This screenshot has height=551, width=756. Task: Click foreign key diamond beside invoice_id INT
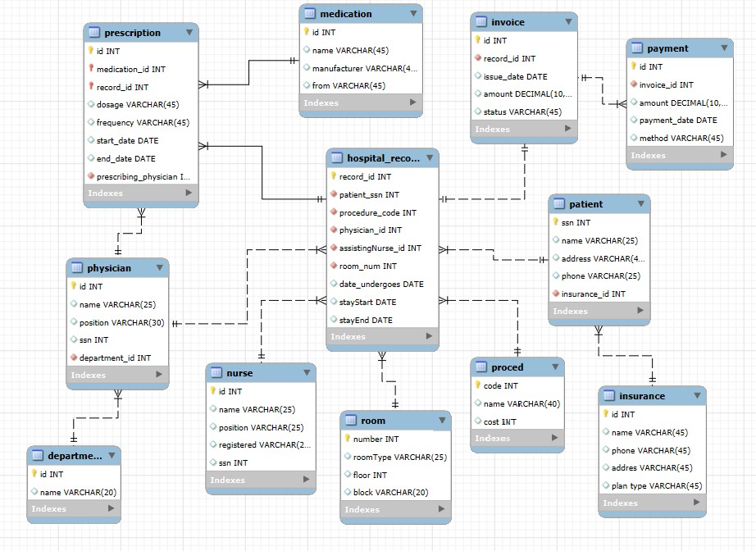(634, 84)
